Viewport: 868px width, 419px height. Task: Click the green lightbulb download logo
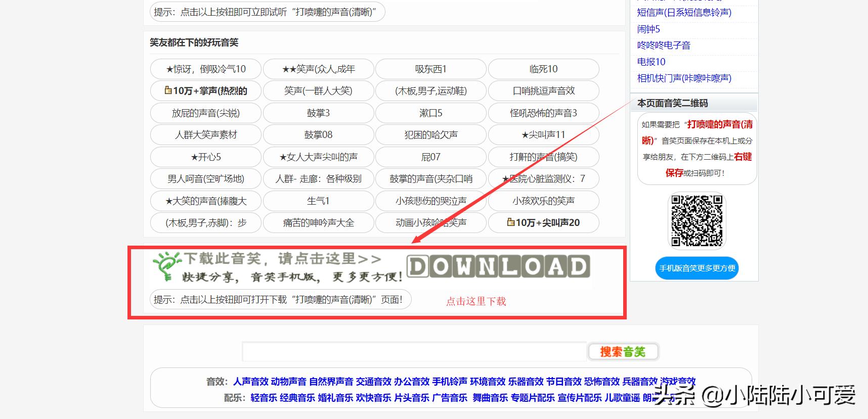[166, 266]
